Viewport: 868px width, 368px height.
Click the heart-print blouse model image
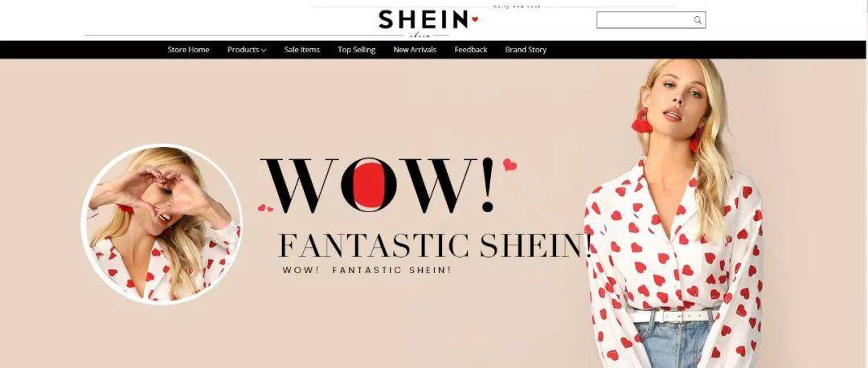[x=674, y=213]
